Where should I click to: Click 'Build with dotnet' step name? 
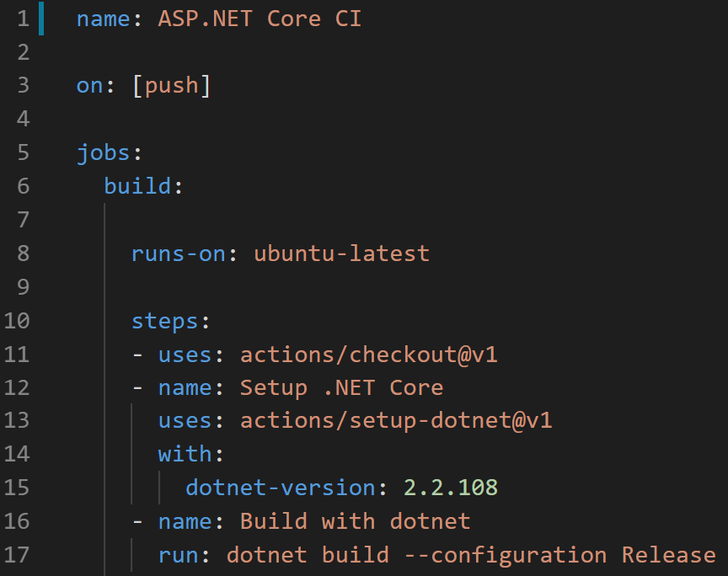(356, 521)
